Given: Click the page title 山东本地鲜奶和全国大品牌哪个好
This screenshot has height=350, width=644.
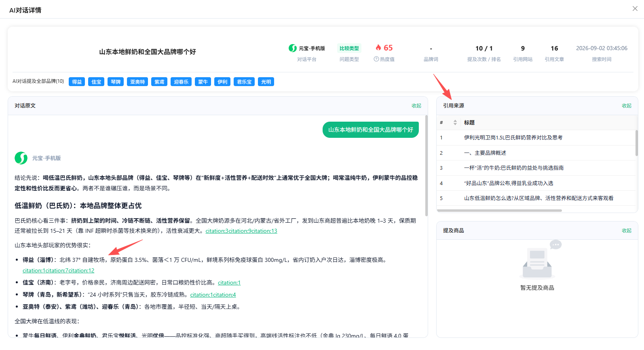Looking at the screenshot, I should tap(148, 52).
